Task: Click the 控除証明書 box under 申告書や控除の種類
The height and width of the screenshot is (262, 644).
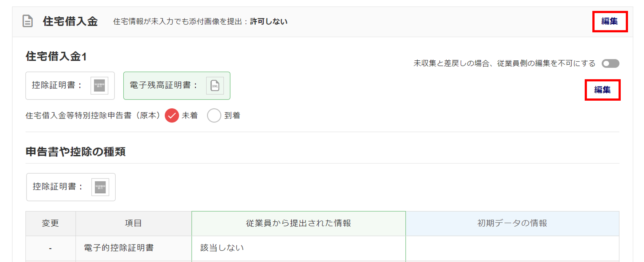Action: tap(71, 187)
